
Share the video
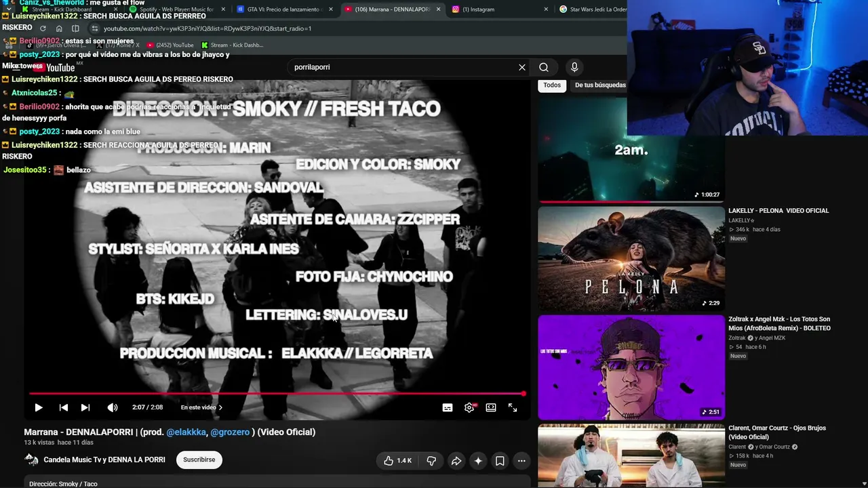click(456, 461)
